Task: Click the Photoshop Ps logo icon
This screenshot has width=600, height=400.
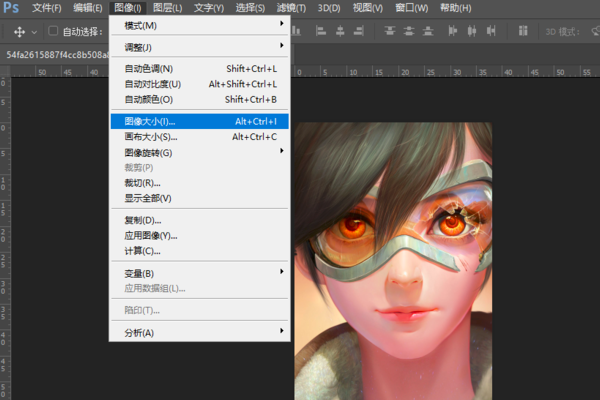Action: 11,7
